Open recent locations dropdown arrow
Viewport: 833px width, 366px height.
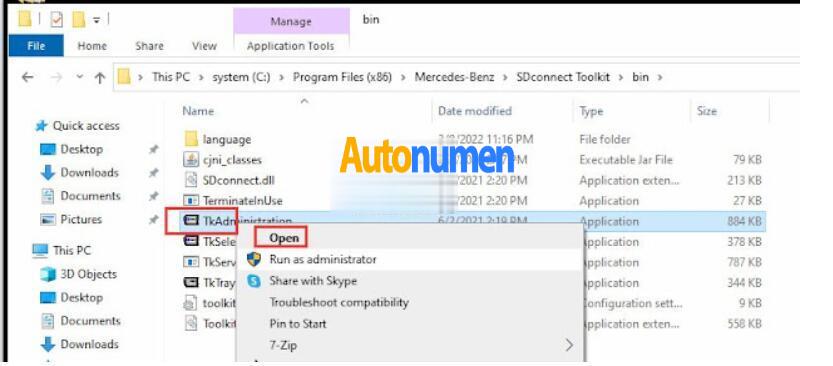click(79, 78)
